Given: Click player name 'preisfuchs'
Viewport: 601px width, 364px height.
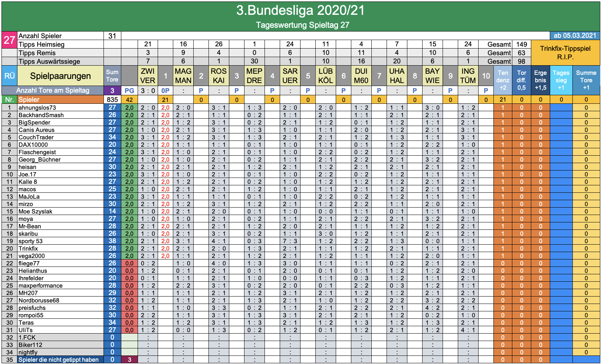Looking at the screenshot, I should pyautogui.click(x=32, y=308).
